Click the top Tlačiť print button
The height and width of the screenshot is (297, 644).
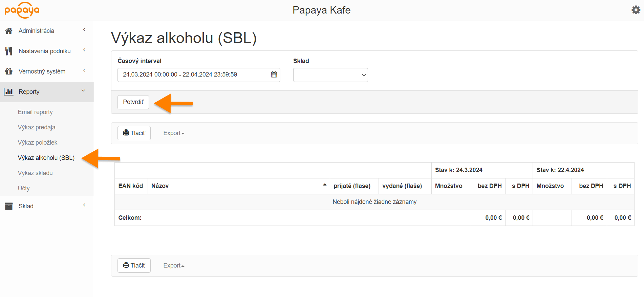134,133
